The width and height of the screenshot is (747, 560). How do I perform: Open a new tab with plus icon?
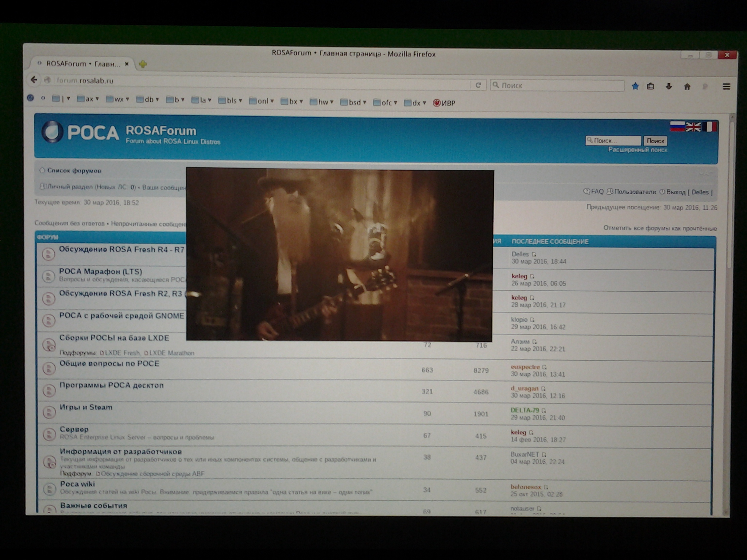[143, 64]
